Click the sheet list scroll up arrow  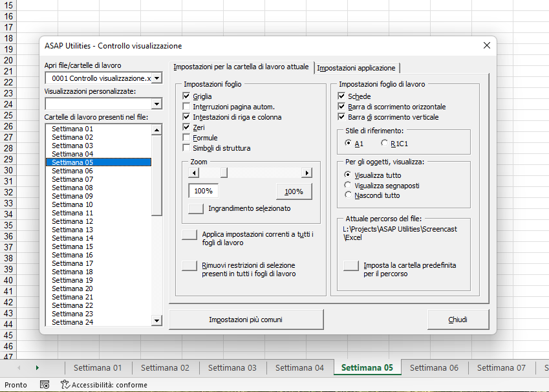pyautogui.click(x=156, y=130)
